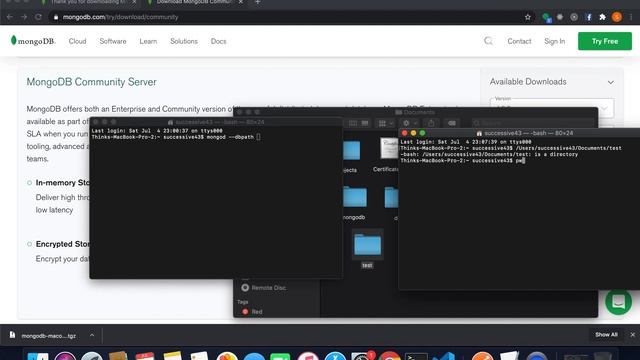Click the Chrome address bar URL

[x=120, y=17]
